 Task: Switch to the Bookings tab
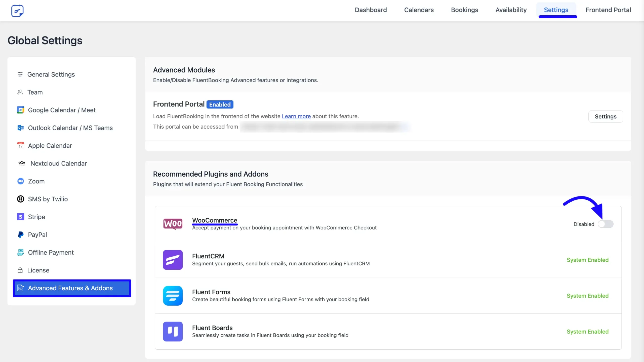point(464,10)
